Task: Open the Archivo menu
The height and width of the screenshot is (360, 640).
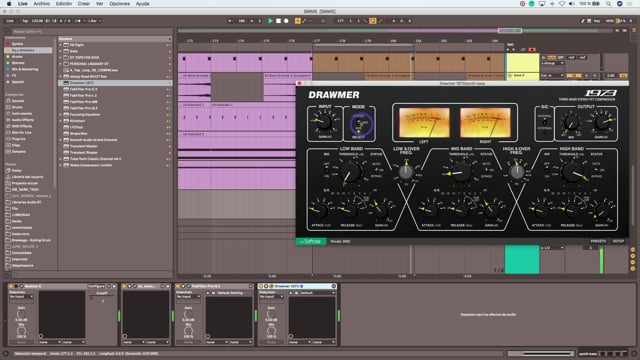Action: click(x=41, y=4)
